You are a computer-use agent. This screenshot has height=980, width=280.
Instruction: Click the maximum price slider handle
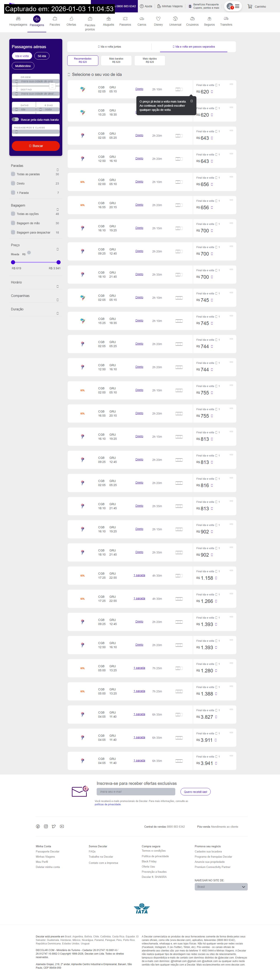58,262
